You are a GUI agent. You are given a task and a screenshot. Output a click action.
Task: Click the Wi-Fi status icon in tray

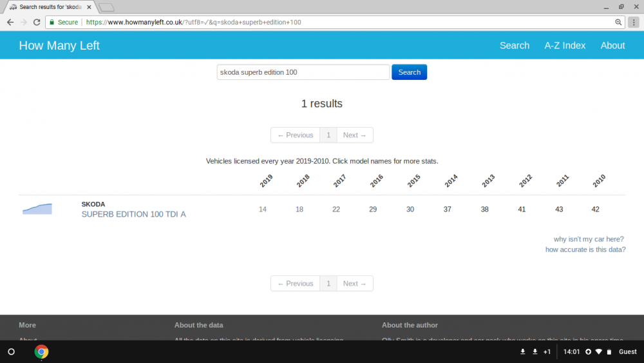pyautogui.click(x=598, y=352)
